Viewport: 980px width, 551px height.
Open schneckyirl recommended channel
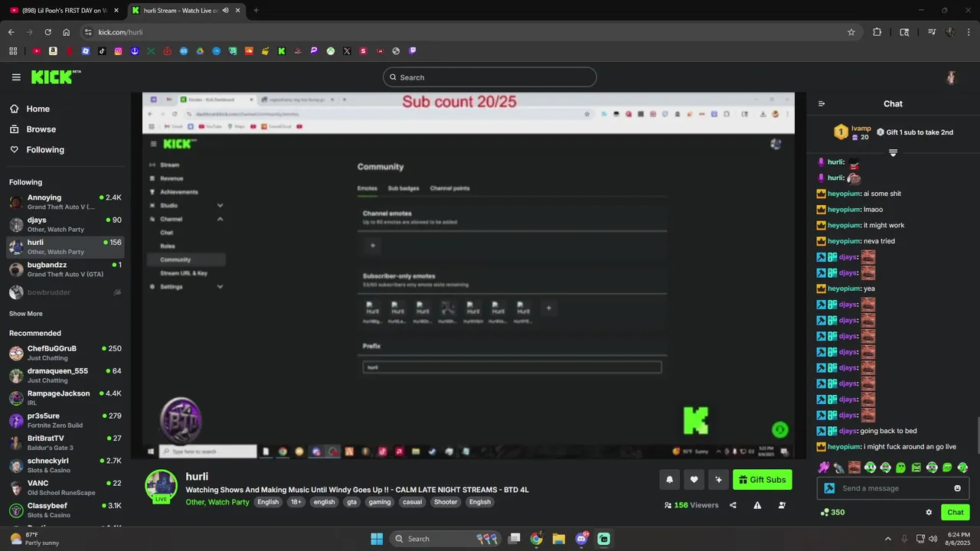click(65, 465)
